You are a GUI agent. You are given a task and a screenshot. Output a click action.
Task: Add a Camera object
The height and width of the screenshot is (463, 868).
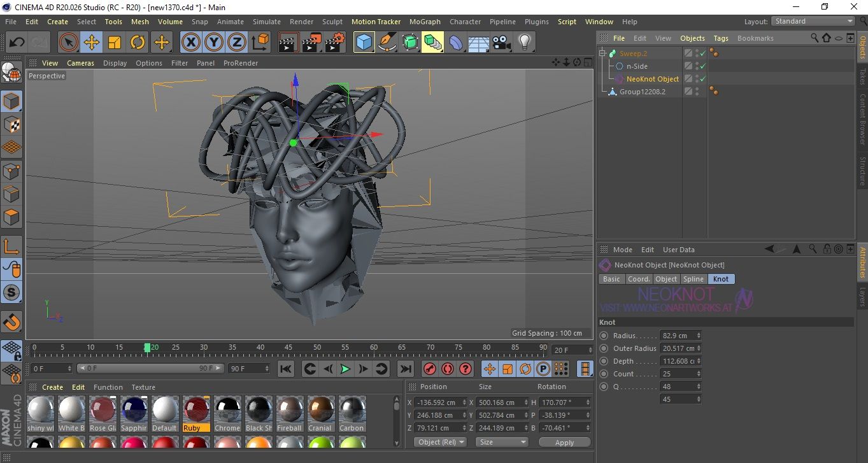[x=502, y=43]
